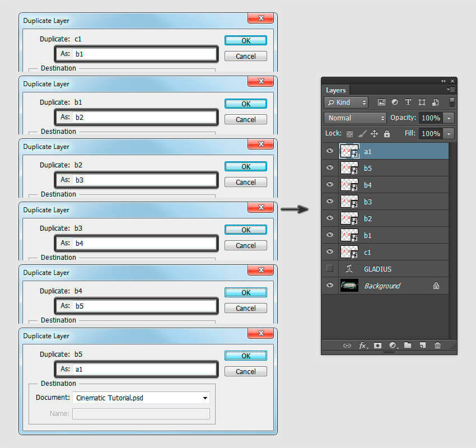Lock transparent pixels icon
The width and height of the screenshot is (476, 448).
349,134
